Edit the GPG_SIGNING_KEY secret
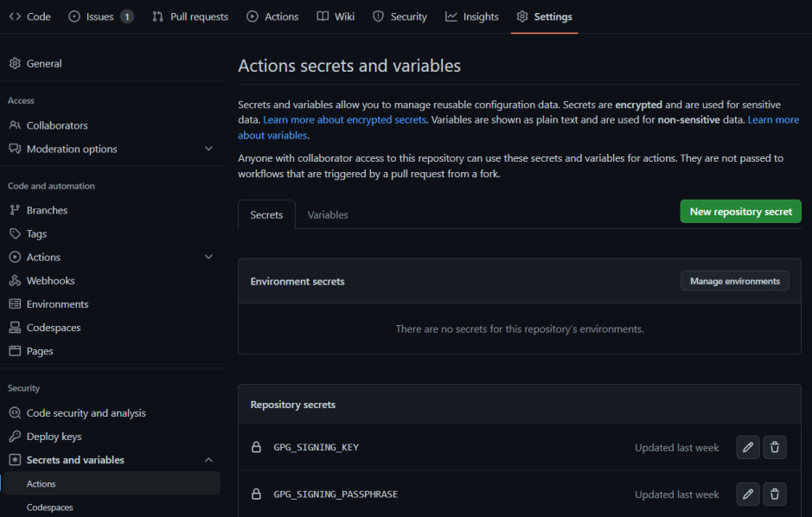 coord(747,447)
